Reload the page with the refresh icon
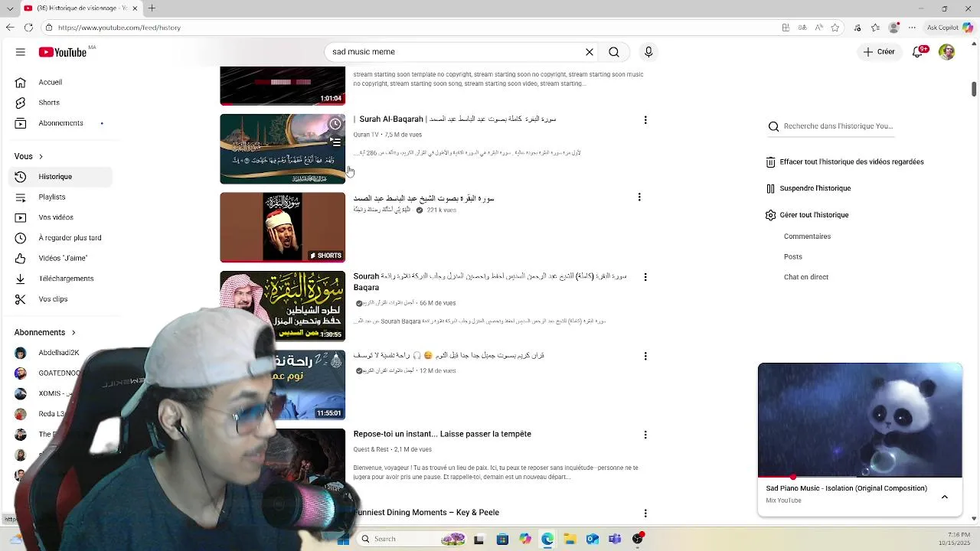The height and width of the screenshot is (551, 980). [28, 28]
